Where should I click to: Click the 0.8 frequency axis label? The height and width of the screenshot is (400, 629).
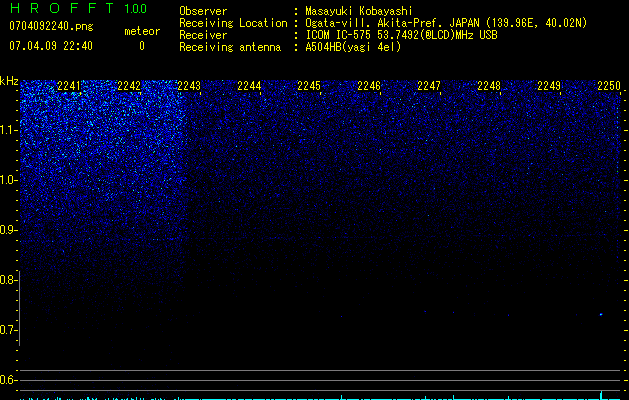[8, 280]
